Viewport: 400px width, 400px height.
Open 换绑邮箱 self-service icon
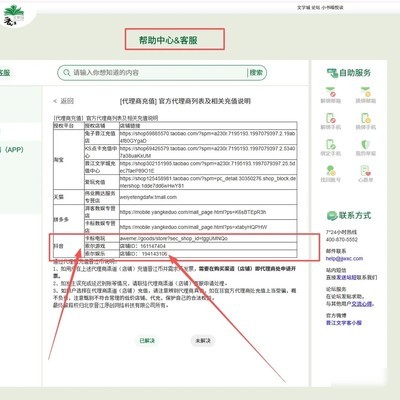(366, 95)
